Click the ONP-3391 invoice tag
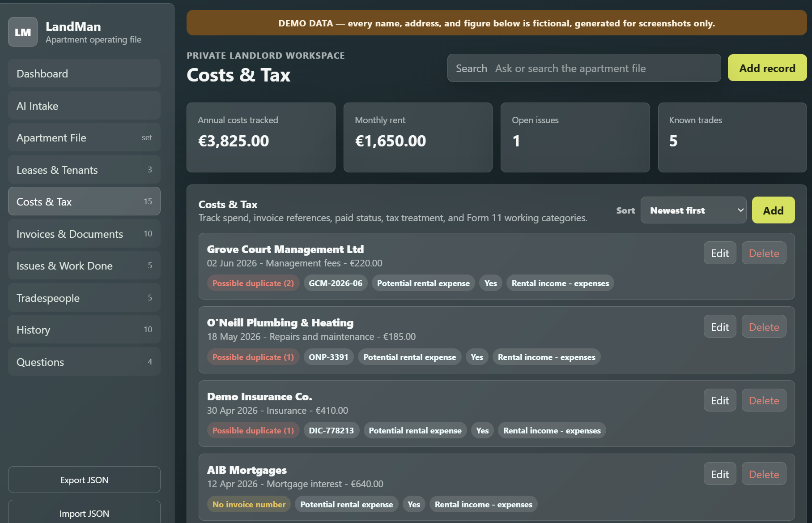 click(328, 357)
